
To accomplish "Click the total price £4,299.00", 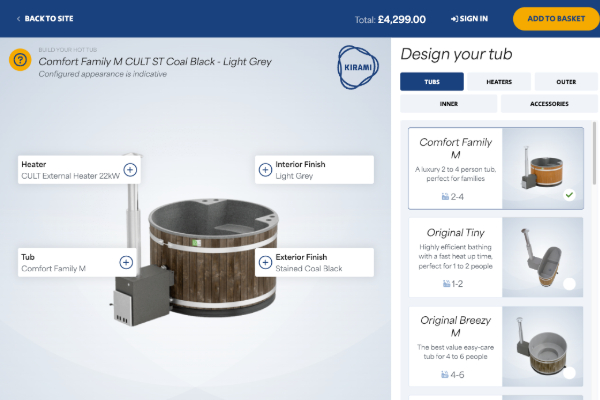I will point(401,20).
